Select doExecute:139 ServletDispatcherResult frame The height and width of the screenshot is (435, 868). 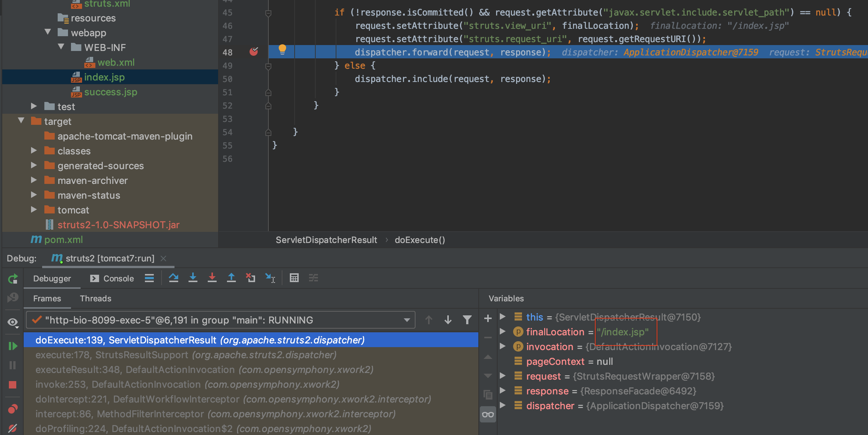point(251,340)
